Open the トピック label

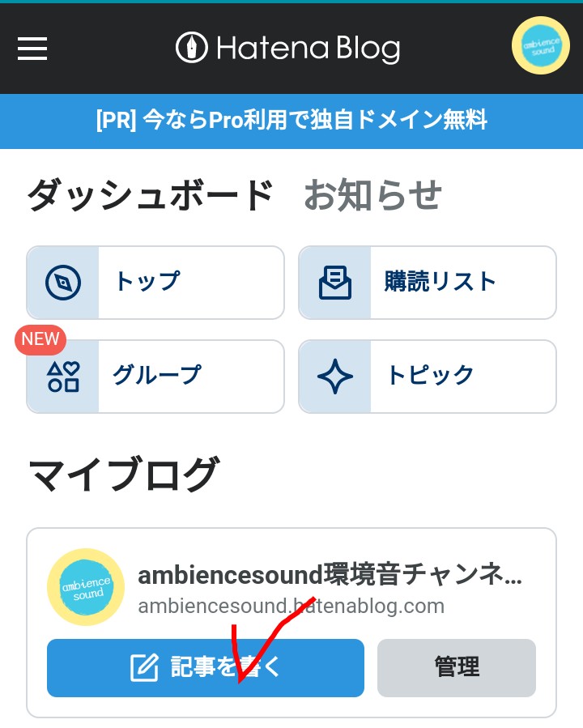coord(430,375)
